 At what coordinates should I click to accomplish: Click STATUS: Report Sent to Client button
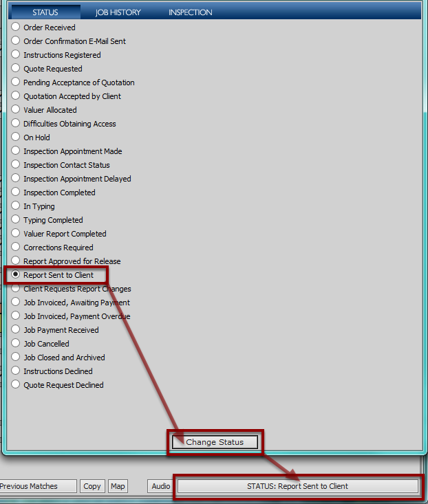point(298,486)
